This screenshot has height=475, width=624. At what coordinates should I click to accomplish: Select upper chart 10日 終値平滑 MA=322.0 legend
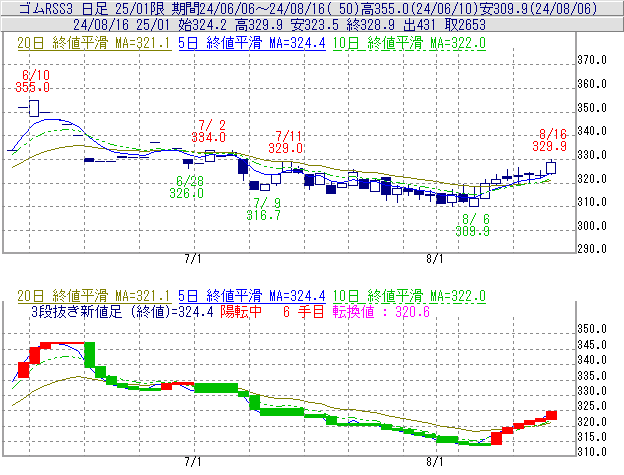409,43
